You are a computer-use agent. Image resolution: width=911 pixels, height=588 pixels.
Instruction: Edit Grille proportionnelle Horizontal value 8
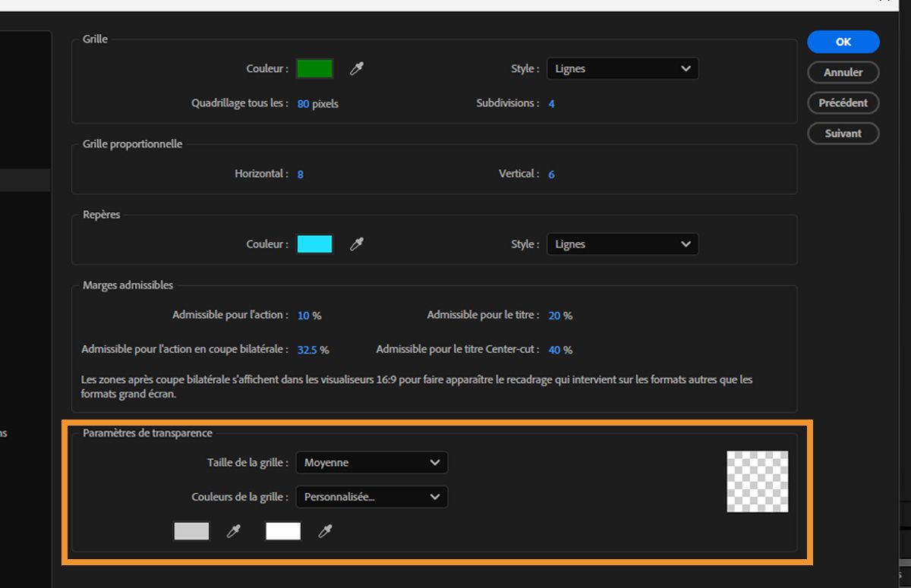tap(301, 175)
